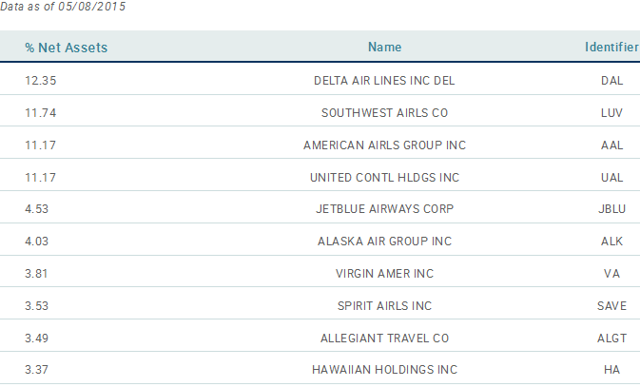The image size is (640, 387).
Task: Click the ALGT ticker identifier
Action: click(612, 338)
